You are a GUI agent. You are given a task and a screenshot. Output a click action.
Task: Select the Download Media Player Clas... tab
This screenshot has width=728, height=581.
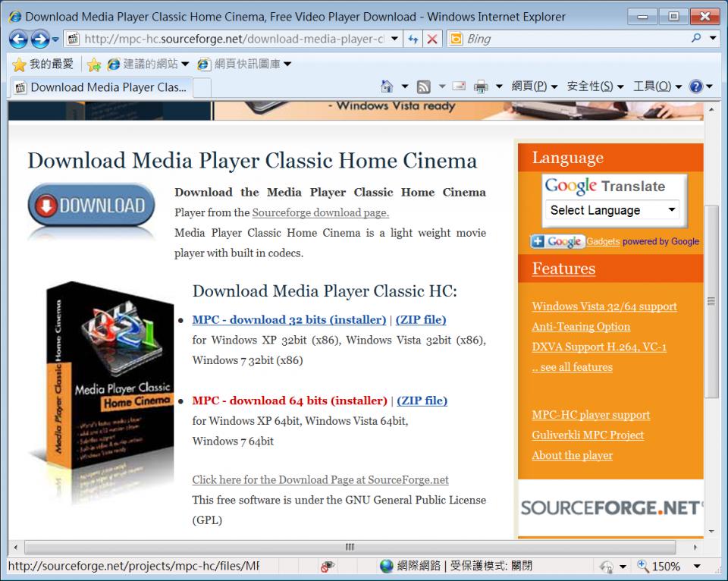[x=101, y=87]
